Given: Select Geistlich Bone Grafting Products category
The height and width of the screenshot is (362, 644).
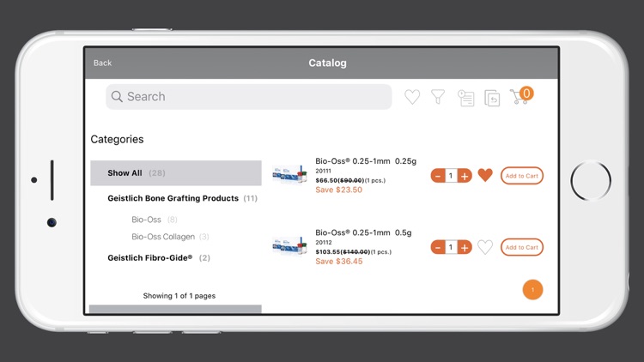Looking at the screenshot, I should 182,198.
